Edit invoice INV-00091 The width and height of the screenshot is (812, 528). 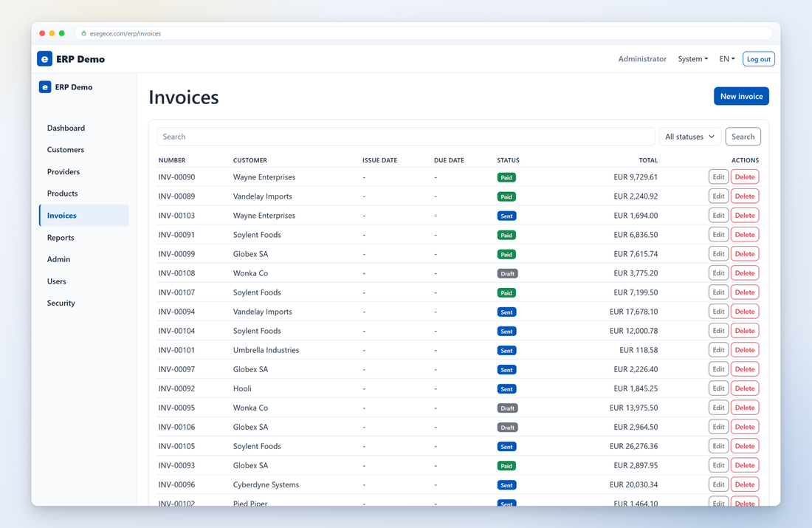coord(718,235)
